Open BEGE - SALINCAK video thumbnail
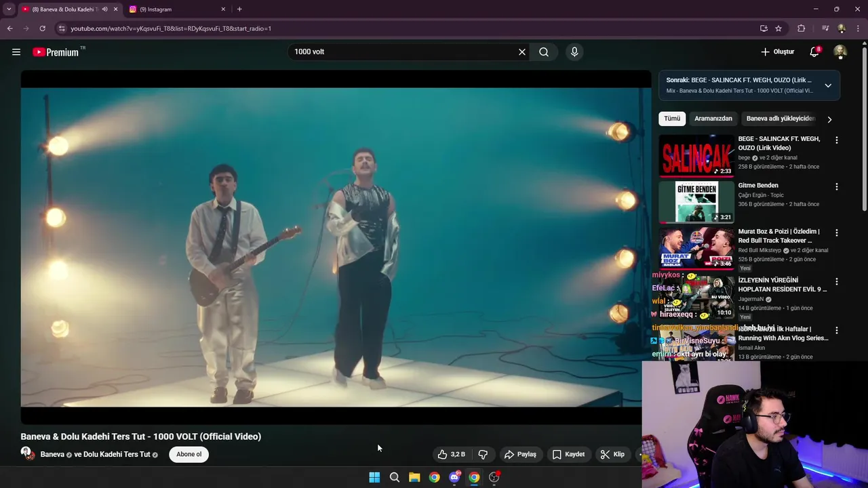Image resolution: width=868 pixels, height=488 pixels. [696, 155]
